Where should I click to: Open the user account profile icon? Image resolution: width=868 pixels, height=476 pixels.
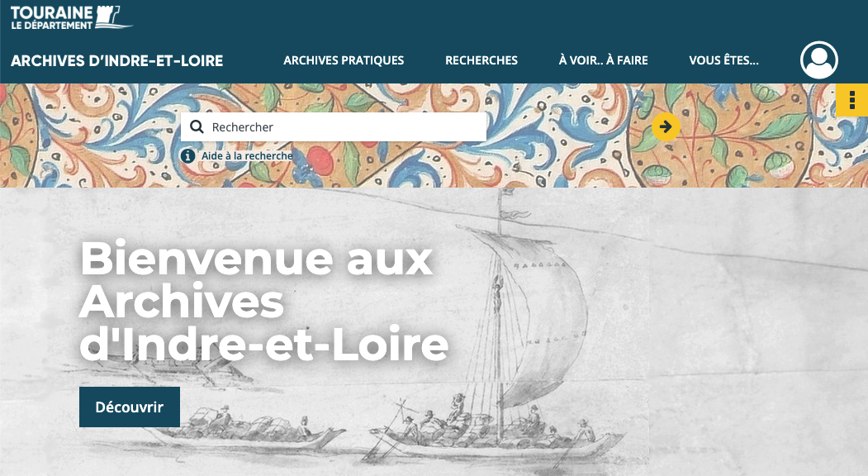coord(818,59)
